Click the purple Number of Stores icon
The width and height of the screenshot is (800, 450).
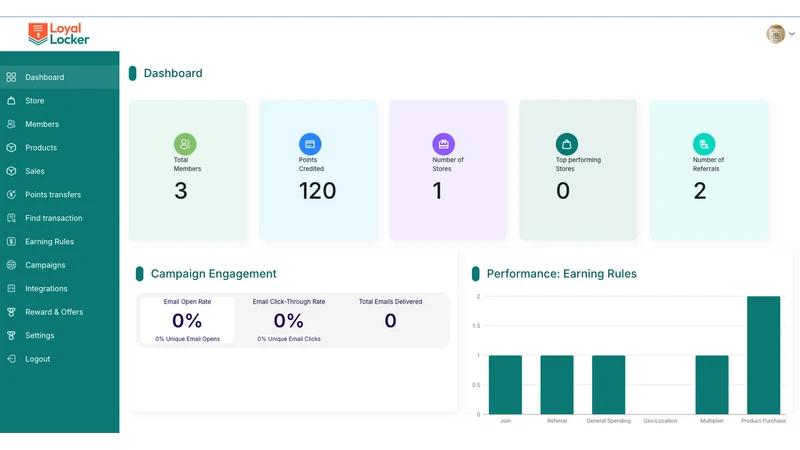coord(443,144)
